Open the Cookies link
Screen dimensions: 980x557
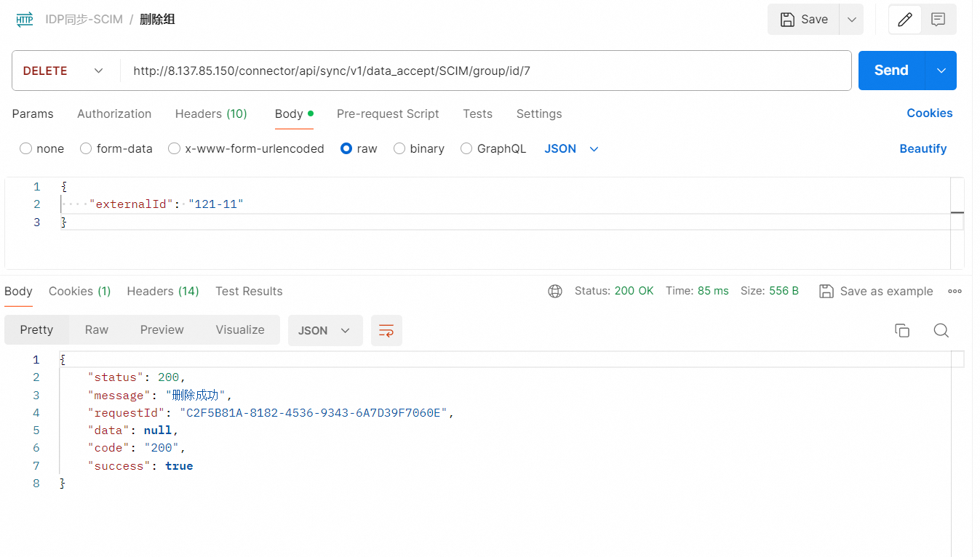pyautogui.click(x=929, y=113)
